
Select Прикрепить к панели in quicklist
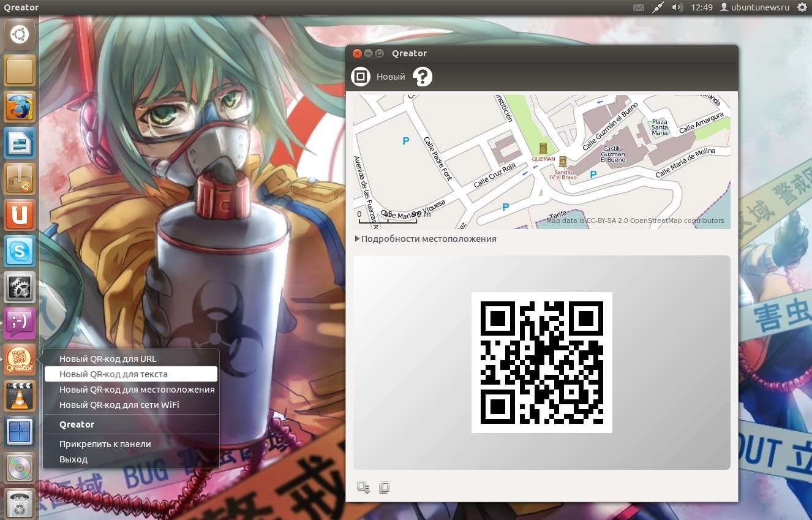tap(131, 444)
